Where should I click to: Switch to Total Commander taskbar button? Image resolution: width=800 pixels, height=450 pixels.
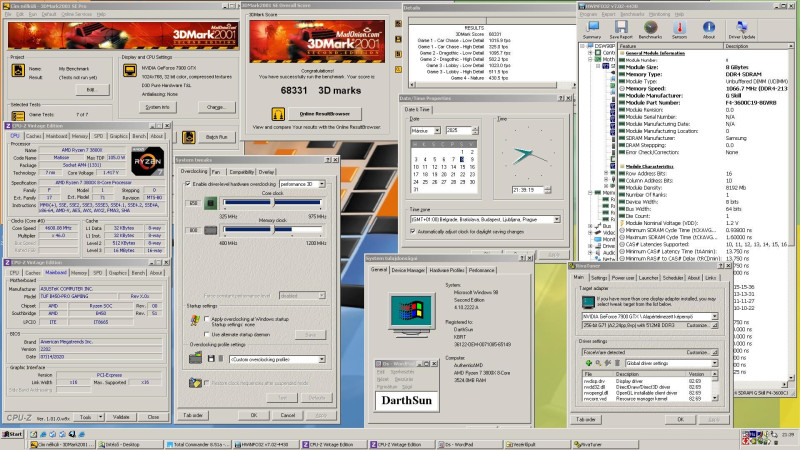tap(198, 444)
